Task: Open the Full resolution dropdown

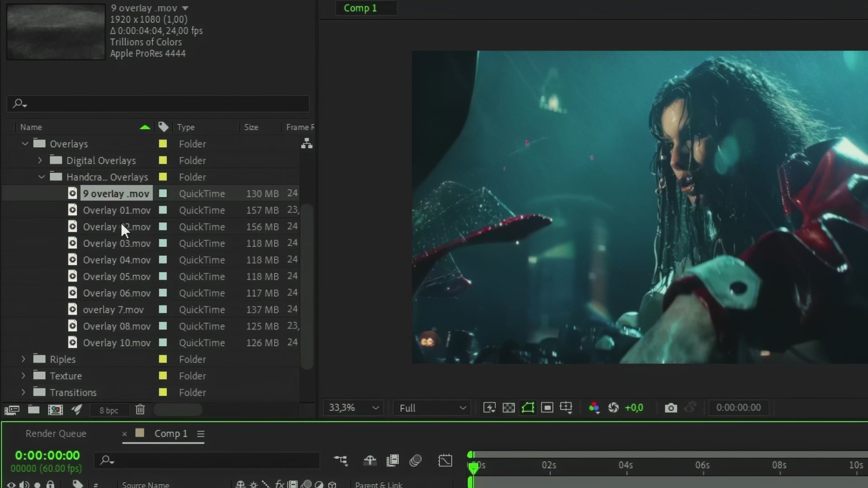Action: pyautogui.click(x=432, y=408)
